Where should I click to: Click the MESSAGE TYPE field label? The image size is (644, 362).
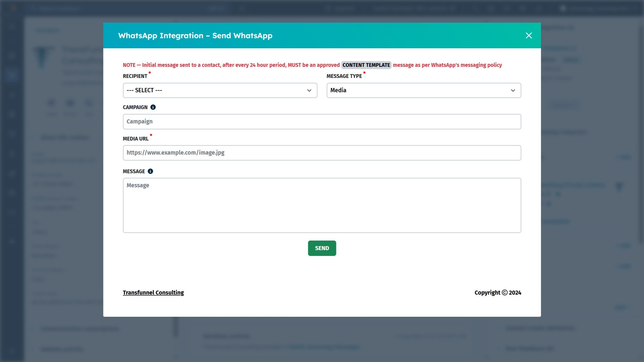[x=344, y=76]
